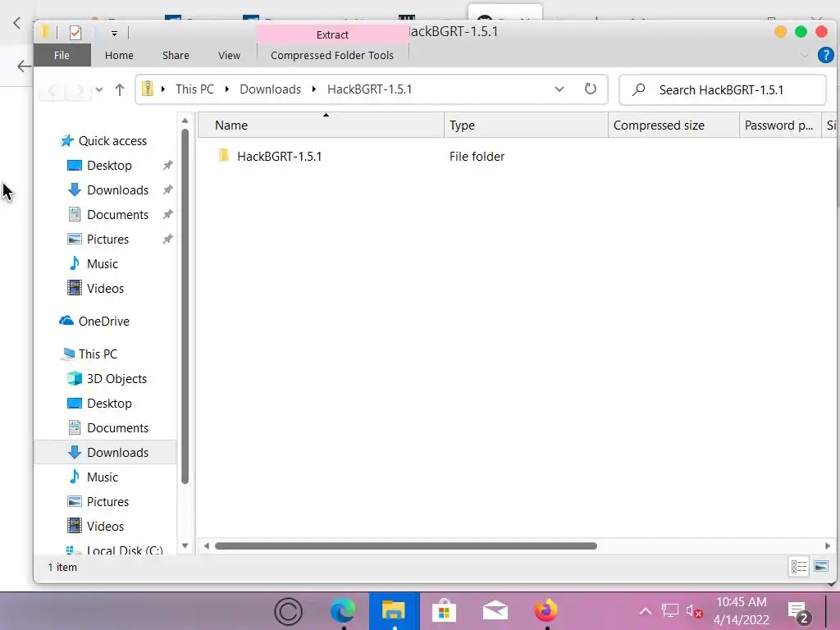Sort by Password protected column header
840x630 pixels.
[779, 126]
